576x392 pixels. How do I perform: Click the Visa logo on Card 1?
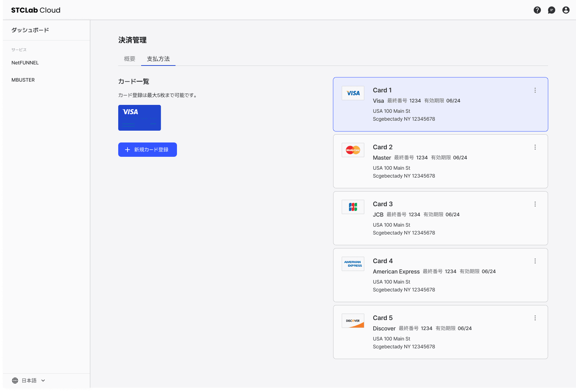click(x=353, y=93)
